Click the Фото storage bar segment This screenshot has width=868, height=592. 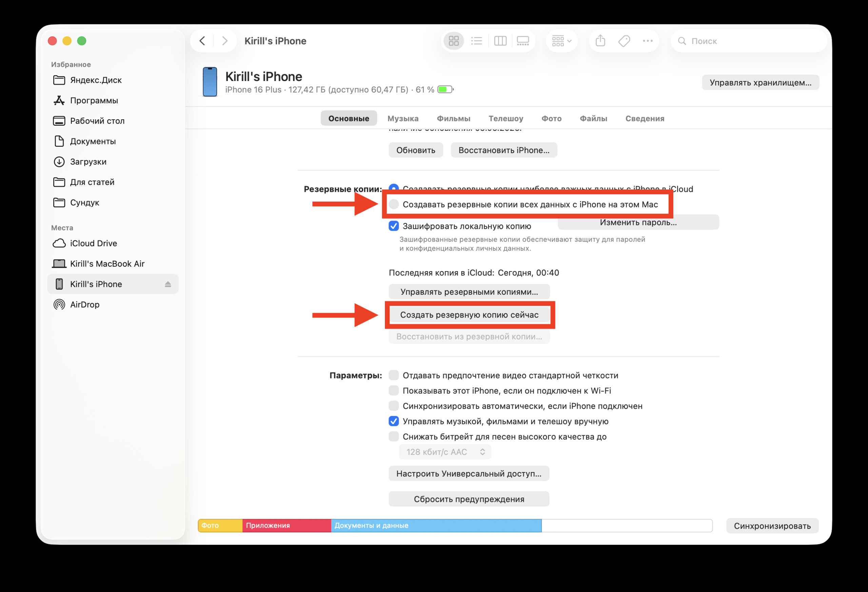click(x=220, y=526)
